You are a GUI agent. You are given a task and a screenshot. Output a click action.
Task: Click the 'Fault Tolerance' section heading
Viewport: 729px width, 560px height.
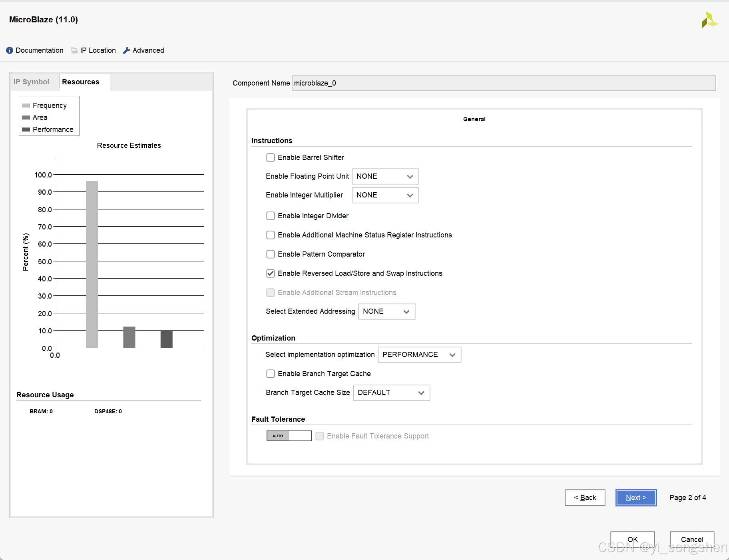pos(278,419)
